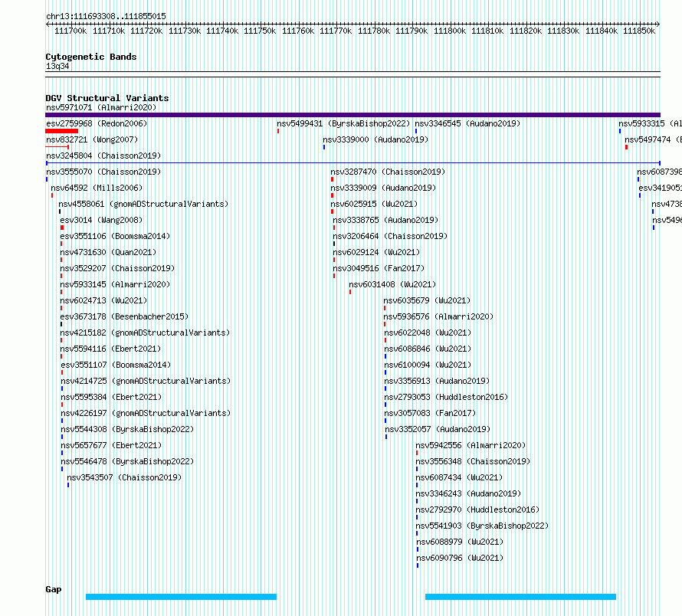Screen dimensions: 682x616
Task: Click nsv4731630 (Quan2021) label
Action: pos(108,252)
